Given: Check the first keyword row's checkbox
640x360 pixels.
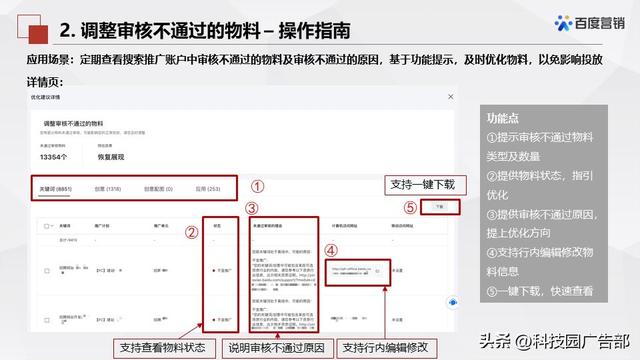Looking at the screenshot, I should click(47, 271).
